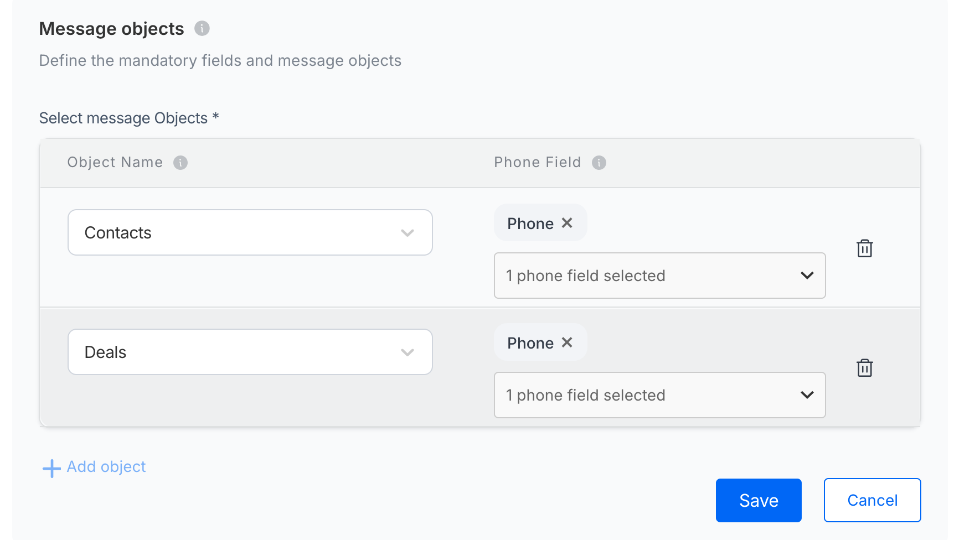Screen dimensions: 980x540
Task: Click the info icon beside Message objects heading
Action: (202, 28)
